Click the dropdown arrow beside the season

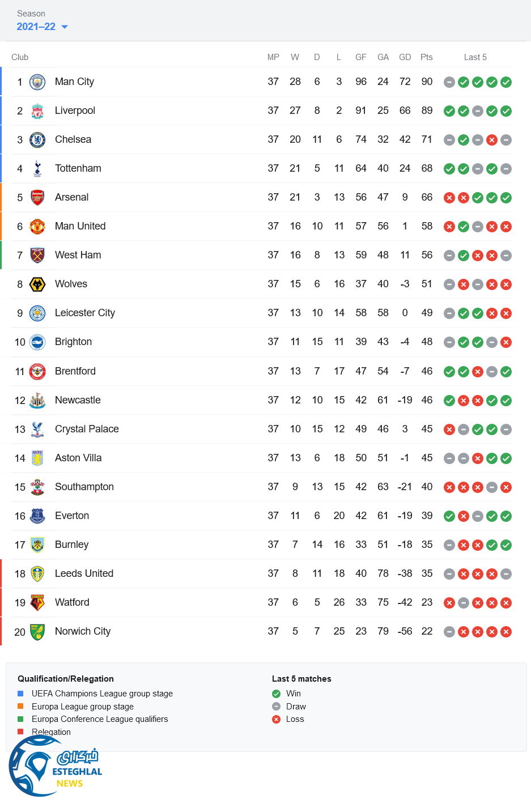[65, 27]
